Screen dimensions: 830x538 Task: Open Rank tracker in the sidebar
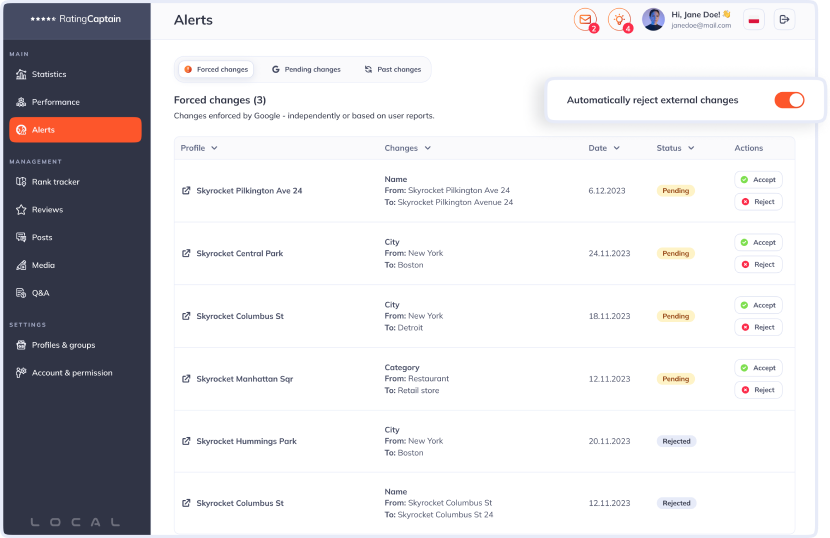tap(55, 182)
